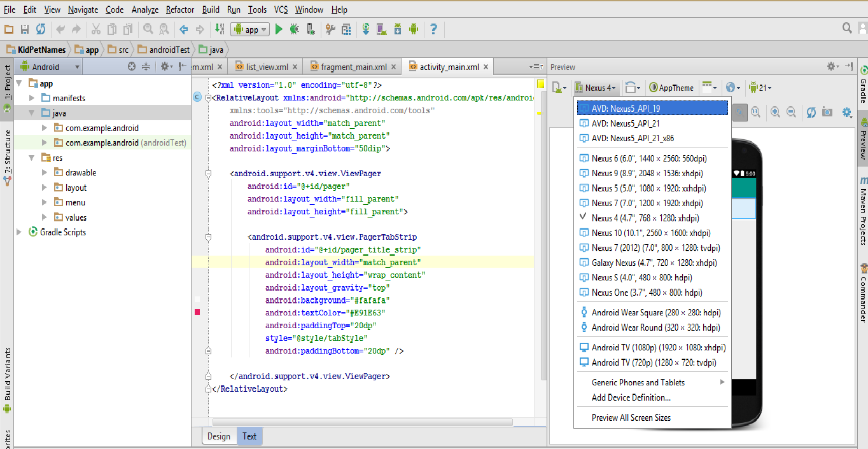Open the Gradle side panel tab
The width and height of the screenshot is (868, 449).
click(x=864, y=84)
